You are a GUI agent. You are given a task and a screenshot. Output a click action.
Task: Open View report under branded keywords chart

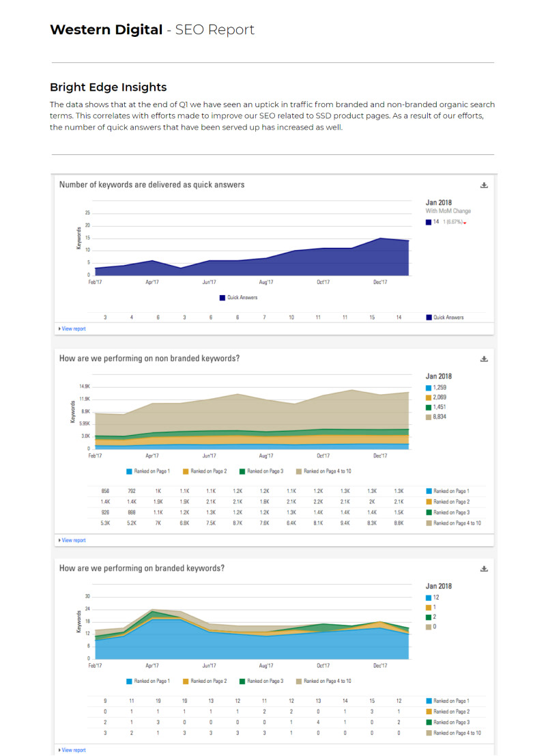point(72,751)
